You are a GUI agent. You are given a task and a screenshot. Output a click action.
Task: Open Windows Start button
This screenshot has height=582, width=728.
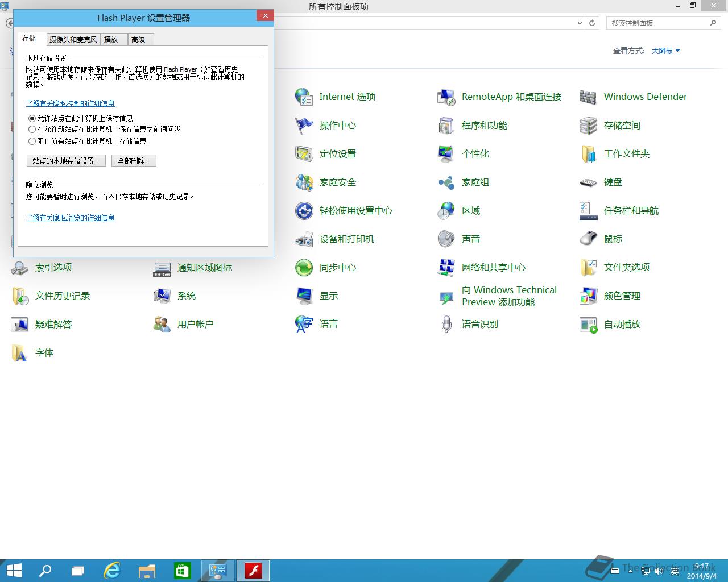coord(14,571)
